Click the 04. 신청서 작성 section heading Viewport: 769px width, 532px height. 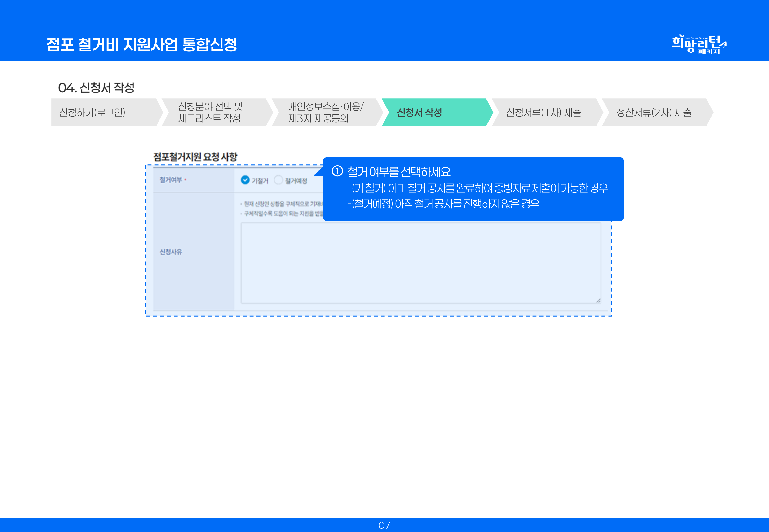pyautogui.click(x=96, y=88)
